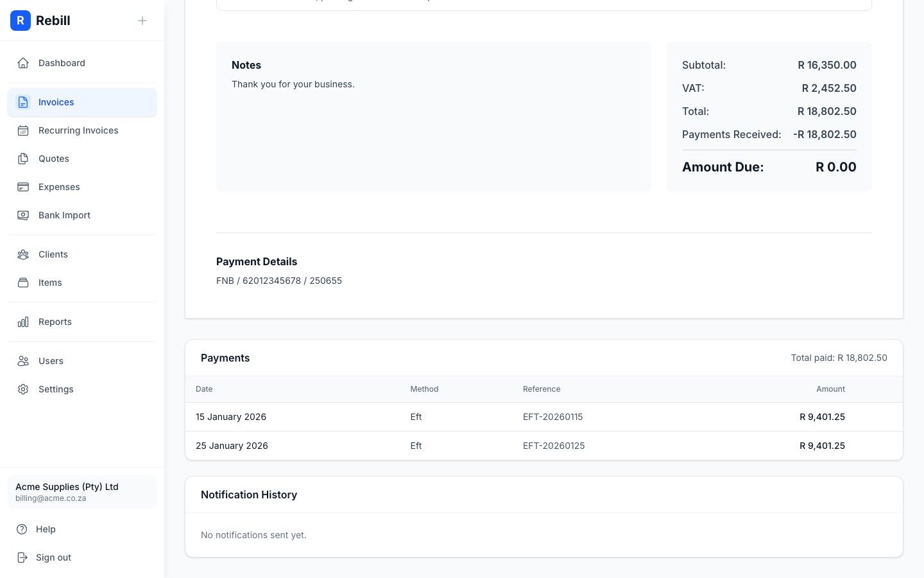
Task: Open the Dashboard page
Action: pyautogui.click(x=82, y=63)
